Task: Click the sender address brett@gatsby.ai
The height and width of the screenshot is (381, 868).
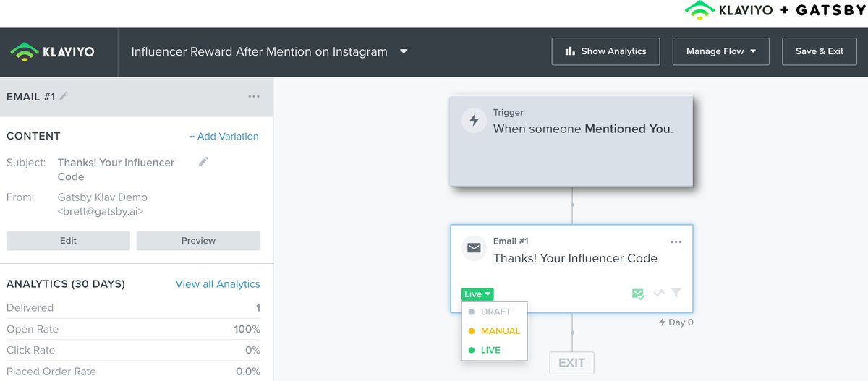Action: pyautogui.click(x=101, y=212)
